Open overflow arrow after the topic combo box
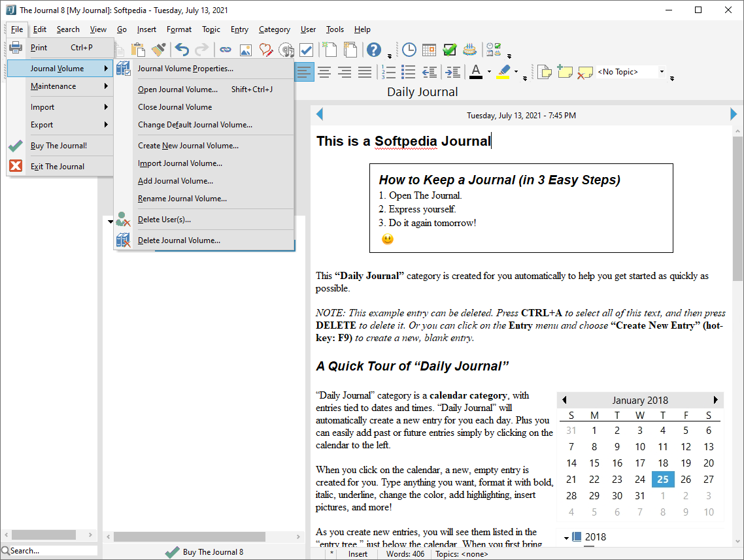Viewport: 744px width, 560px height. [x=672, y=78]
